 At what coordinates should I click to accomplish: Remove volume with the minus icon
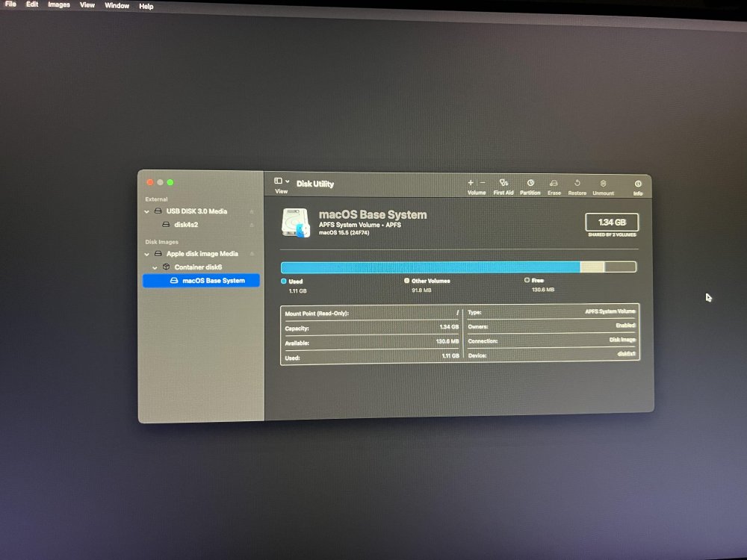(483, 182)
